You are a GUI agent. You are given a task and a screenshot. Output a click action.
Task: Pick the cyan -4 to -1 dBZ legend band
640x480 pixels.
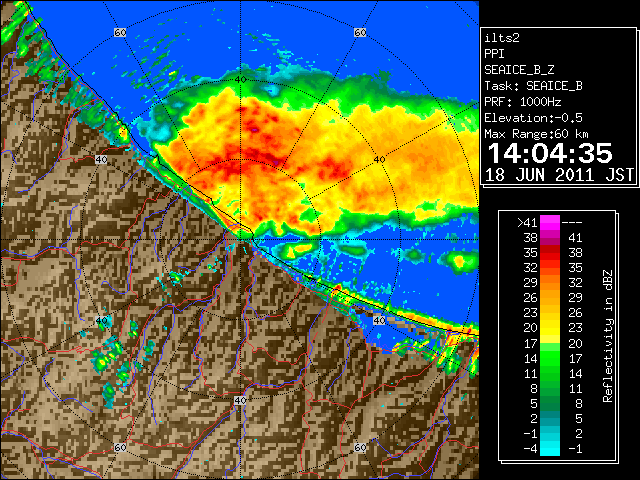(x=550, y=449)
